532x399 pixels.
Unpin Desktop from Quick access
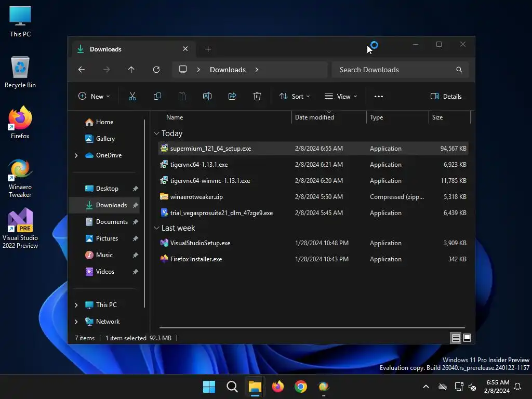136,189
